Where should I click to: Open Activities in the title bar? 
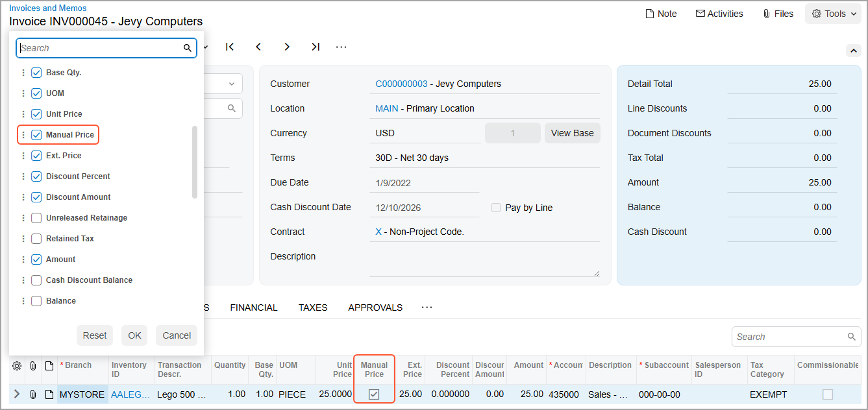click(x=719, y=14)
